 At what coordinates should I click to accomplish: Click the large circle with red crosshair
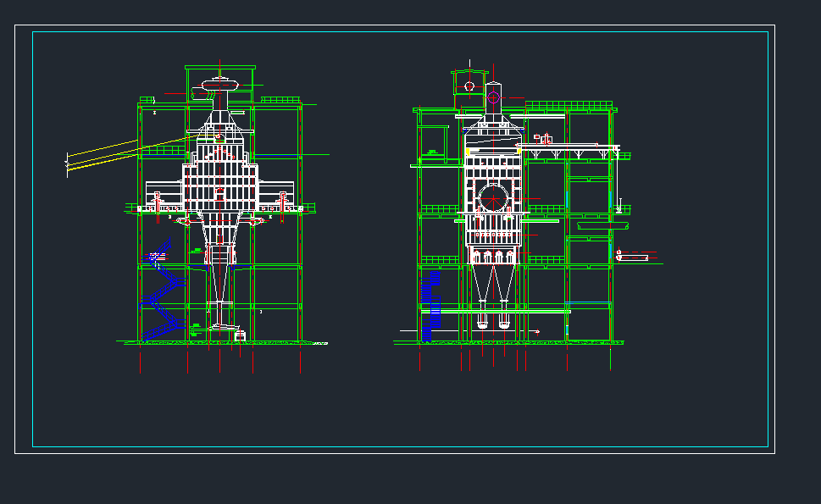[x=493, y=198]
